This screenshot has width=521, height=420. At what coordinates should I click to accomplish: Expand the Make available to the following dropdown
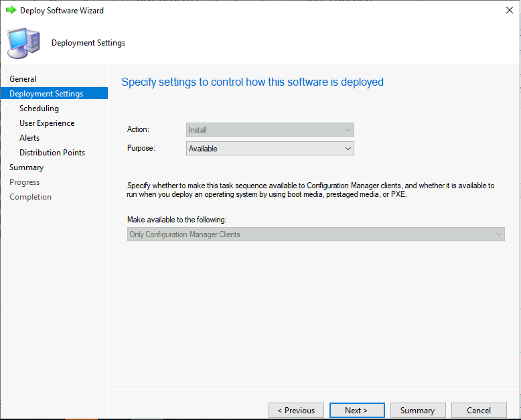(315, 234)
